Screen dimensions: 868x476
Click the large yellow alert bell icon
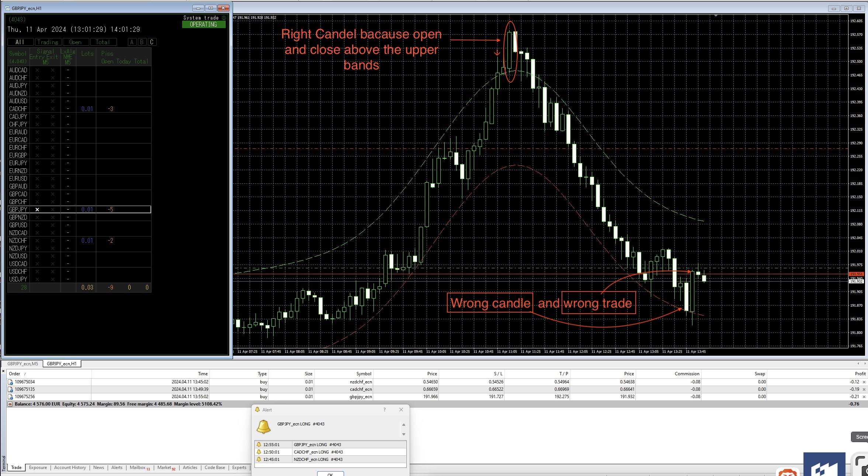[x=263, y=427]
